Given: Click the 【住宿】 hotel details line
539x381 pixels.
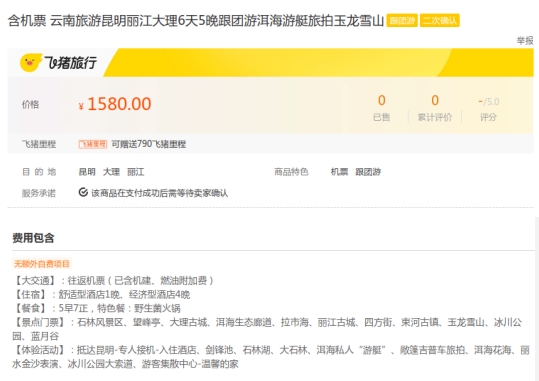Looking at the screenshot, I should 101,294.
